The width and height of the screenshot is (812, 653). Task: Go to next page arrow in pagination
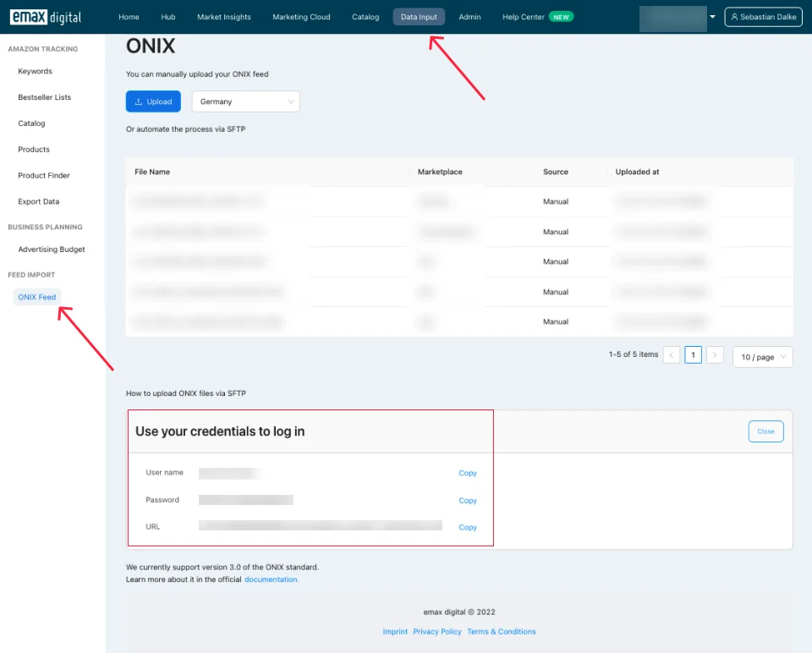point(715,355)
